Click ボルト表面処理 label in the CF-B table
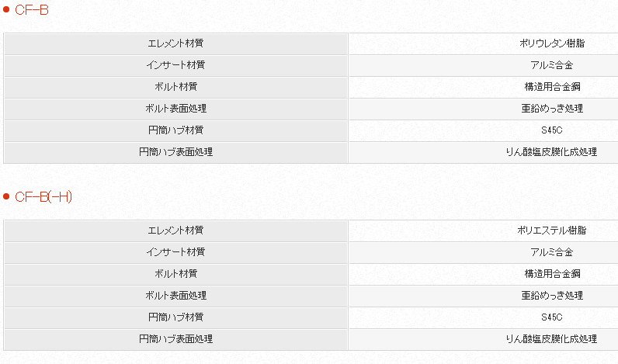Image resolution: width=618 pixels, height=364 pixels. (x=175, y=109)
